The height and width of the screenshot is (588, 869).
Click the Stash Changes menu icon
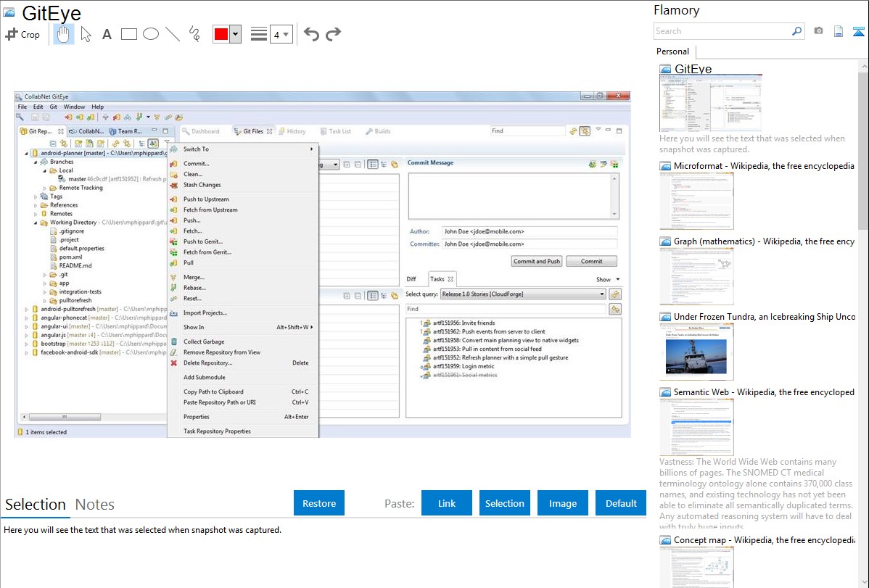(173, 185)
